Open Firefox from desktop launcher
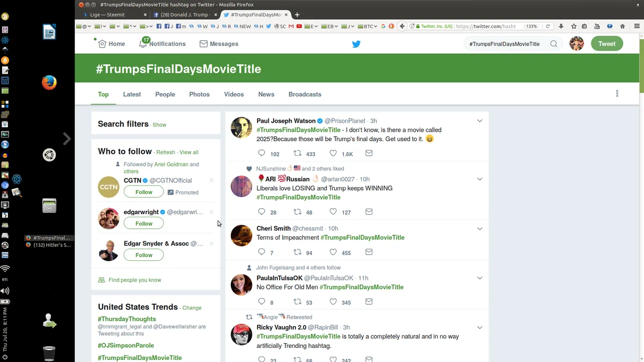The width and height of the screenshot is (644, 362). 49,82
